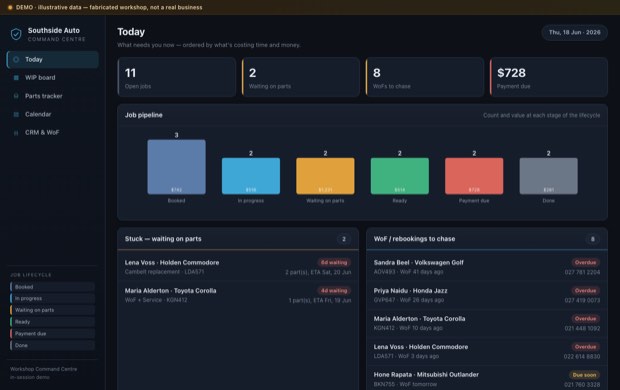This screenshot has height=390, width=620.
Task: Click the Southside Auto shield logo
Action: [x=16, y=34]
